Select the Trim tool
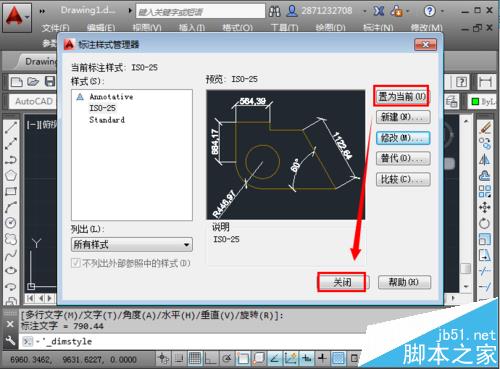This screenshot has height=369, width=500. tap(485, 271)
